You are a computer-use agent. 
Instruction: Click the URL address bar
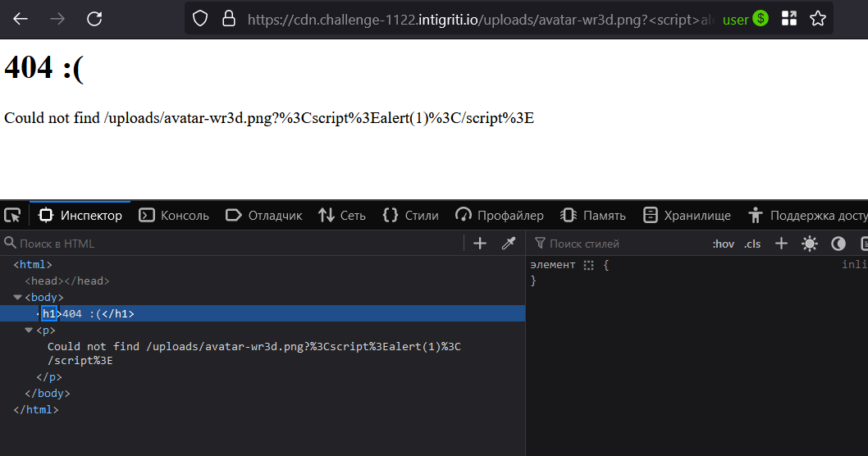coord(479,20)
